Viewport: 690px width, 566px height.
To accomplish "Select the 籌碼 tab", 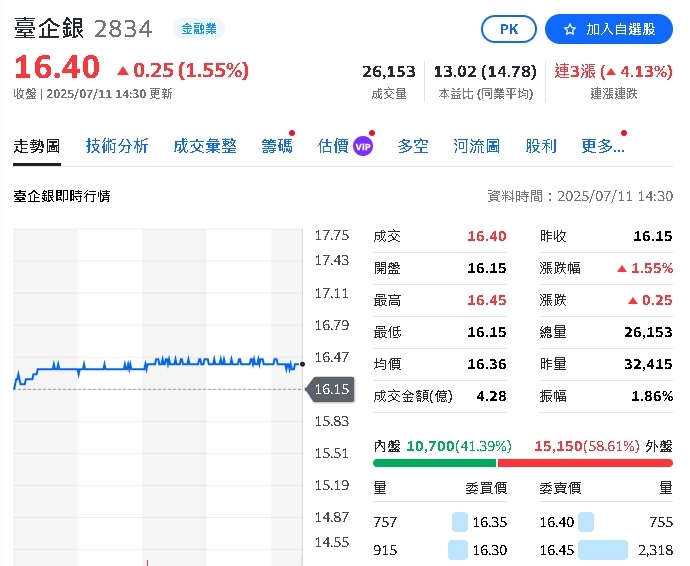I will (277, 146).
